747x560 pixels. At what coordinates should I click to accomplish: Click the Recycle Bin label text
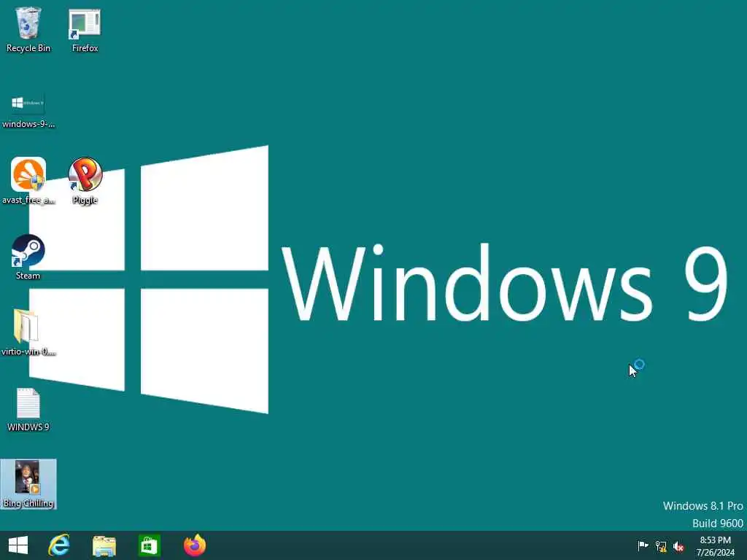pyautogui.click(x=28, y=48)
